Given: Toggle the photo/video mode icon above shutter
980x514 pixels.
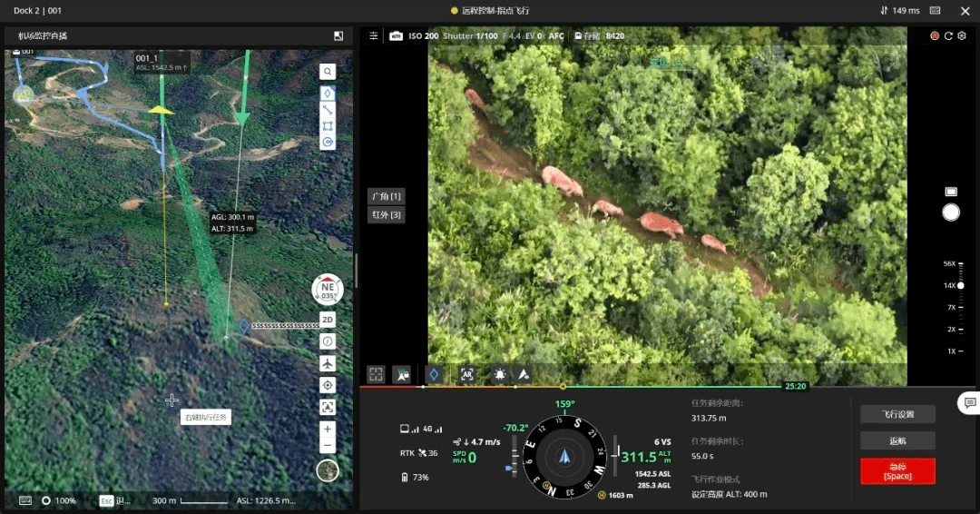Looking at the screenshot, I should pos(951,192).
